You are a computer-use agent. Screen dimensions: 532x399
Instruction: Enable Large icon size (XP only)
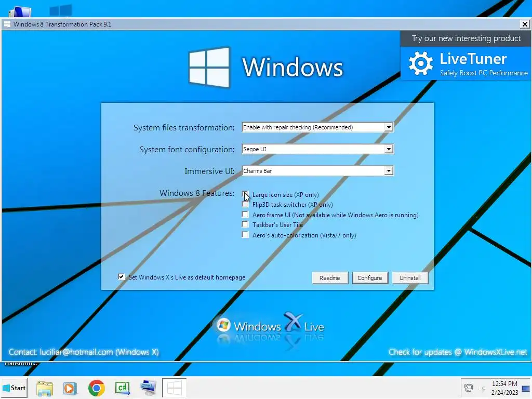coord(245,194)
